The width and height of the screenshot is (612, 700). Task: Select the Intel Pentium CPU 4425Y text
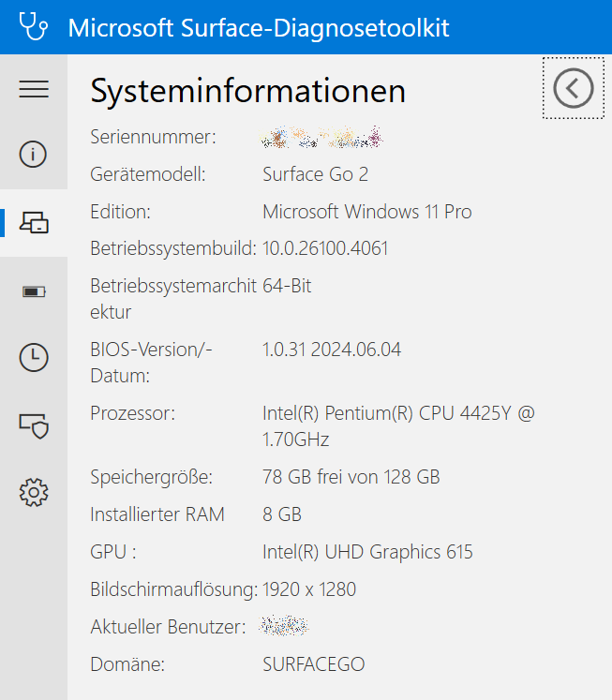(x=397, y=413)
